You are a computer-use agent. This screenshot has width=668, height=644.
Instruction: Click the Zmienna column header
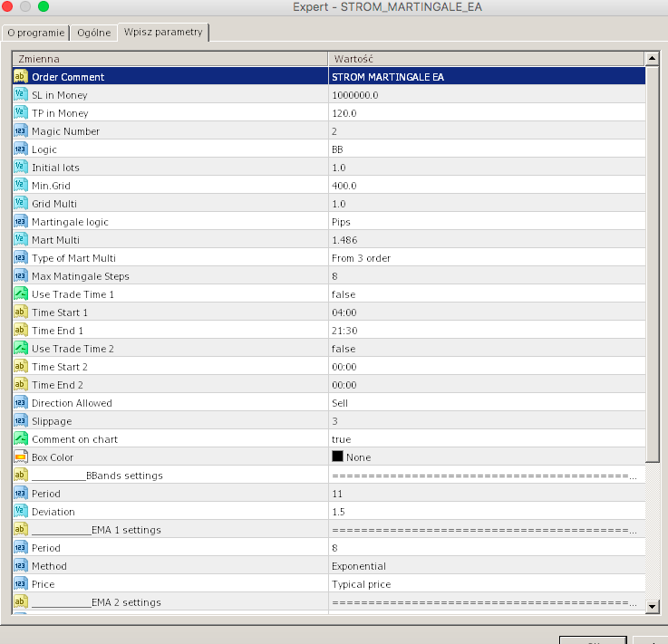(x=170, y=59)
